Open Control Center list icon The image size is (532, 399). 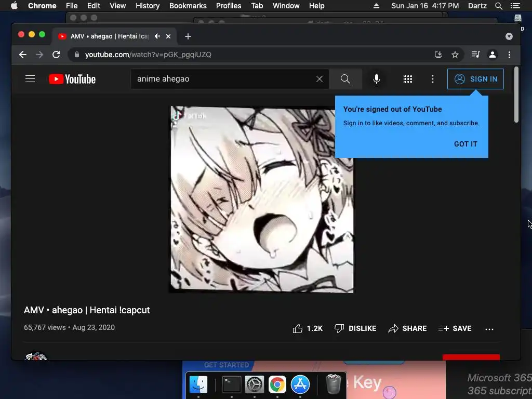coord(515,6)
